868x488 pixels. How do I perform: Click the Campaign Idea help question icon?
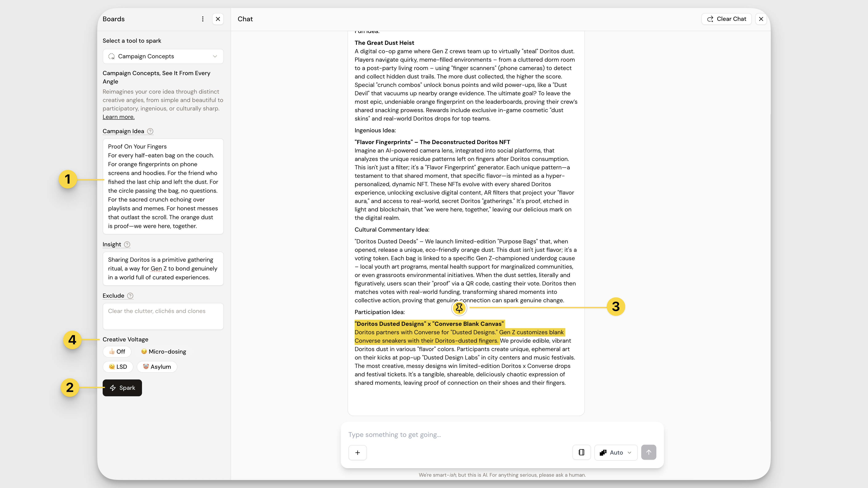coord(150,131)
